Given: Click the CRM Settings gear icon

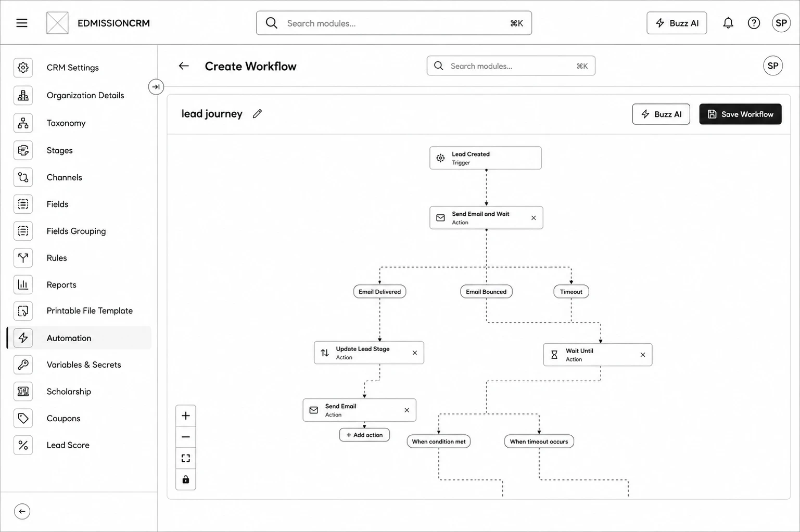Looking at the screenshot, I should [x=23, y=68].
